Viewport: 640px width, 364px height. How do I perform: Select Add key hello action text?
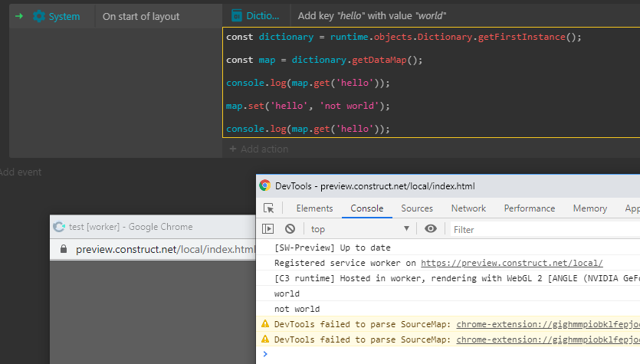pyautogui.click(x=372, y=15)
